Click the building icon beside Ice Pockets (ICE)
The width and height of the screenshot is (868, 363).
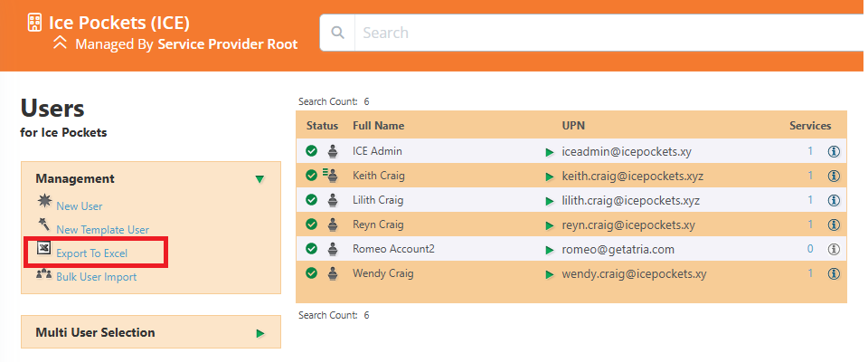(x=34, y=22)
